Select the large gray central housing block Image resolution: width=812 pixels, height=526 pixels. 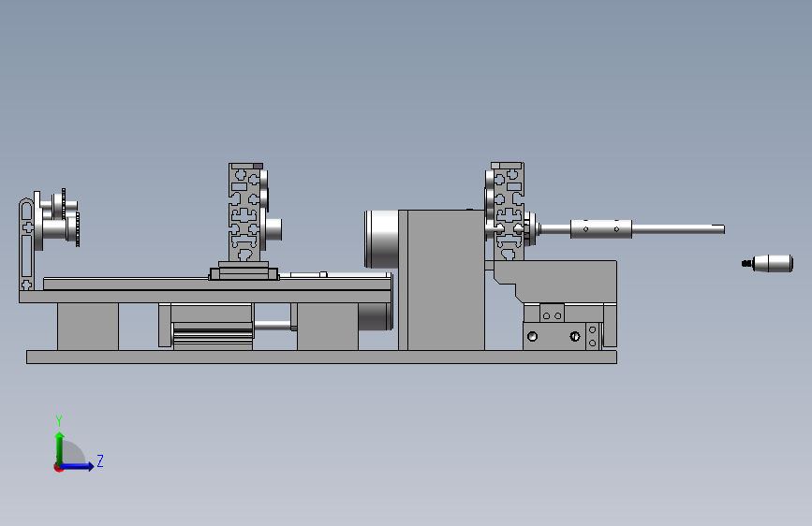(x=446, y=280)
